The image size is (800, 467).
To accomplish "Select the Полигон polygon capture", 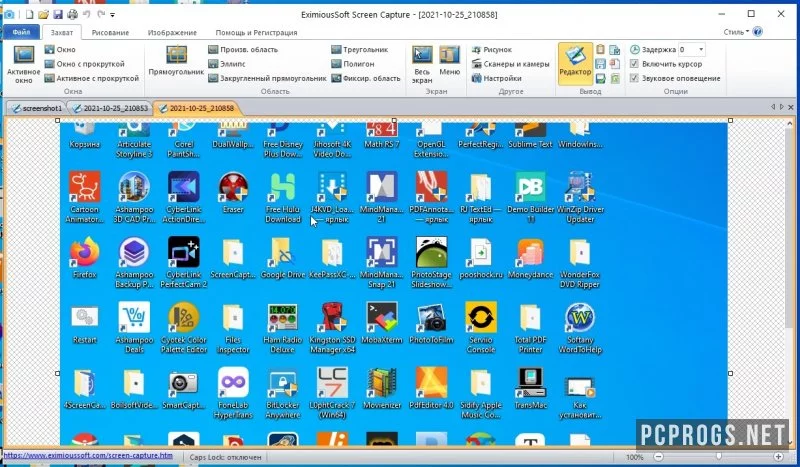I will (x=353, y=64).
